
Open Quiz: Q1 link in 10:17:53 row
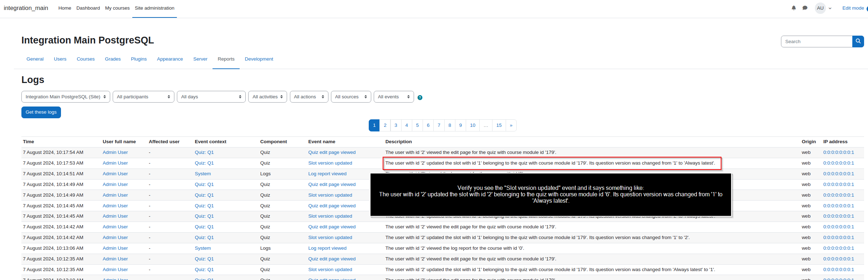tap(204, 163)
